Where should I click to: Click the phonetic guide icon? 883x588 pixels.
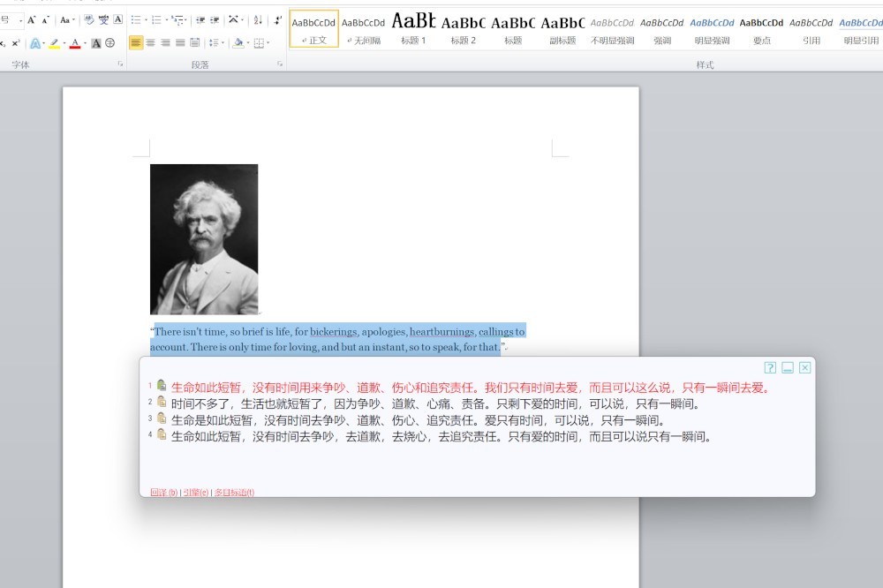pos(103,19)
